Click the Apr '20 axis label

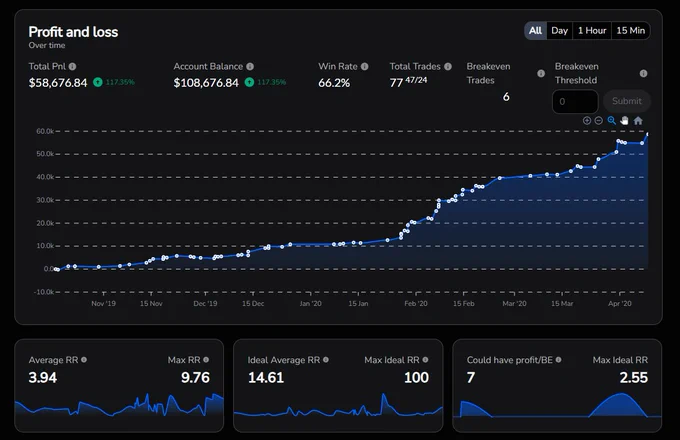click(x=620, y=303)
